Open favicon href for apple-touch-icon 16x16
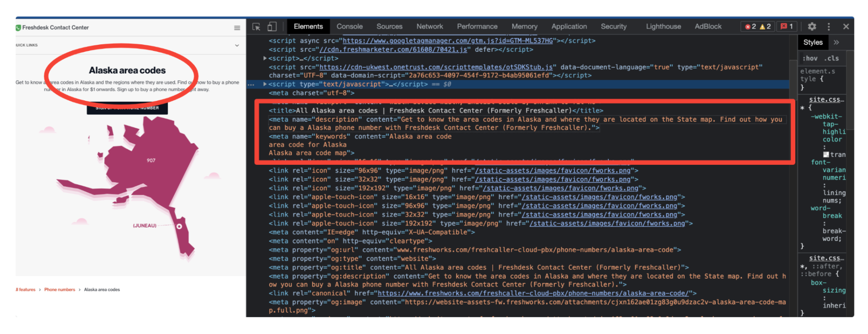Image resolution: width=868 pixels, height=334 pixels. coord(599,197)
